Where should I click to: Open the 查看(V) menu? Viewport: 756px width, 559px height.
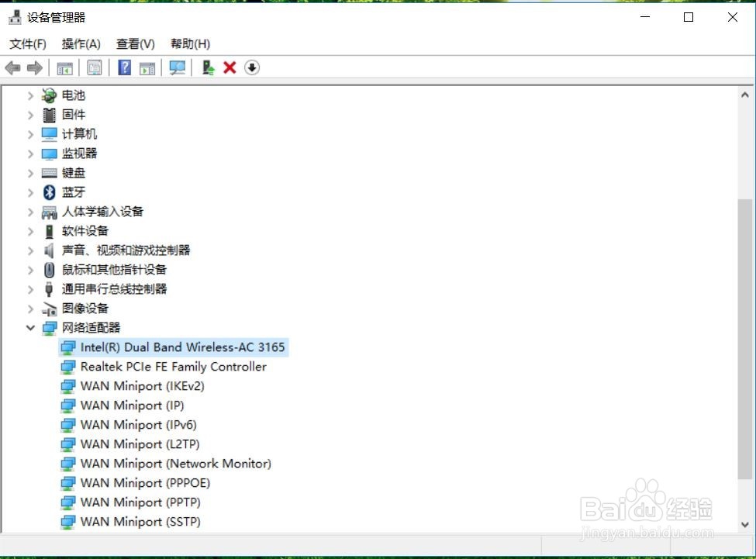click(135, 43)
